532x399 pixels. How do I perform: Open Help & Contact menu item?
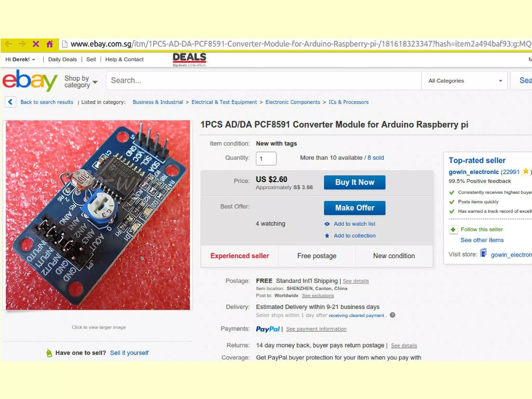[x=124, y=59]
